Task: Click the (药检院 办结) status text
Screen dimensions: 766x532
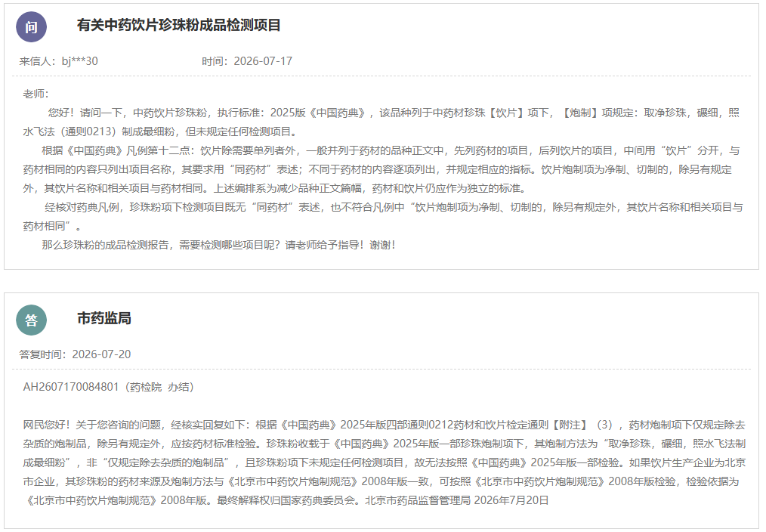Action: click(160, 387)
